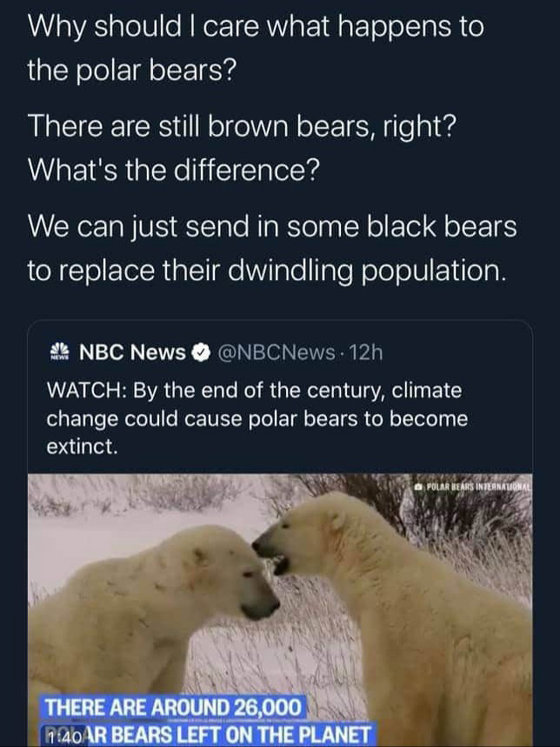
Task: Click the blue verified badge beside NBC News
Action: [202, 353]
